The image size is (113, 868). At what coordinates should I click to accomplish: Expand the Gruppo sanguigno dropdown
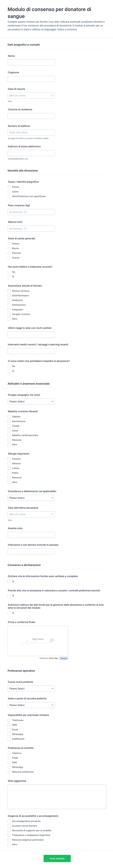pos(31,402)
